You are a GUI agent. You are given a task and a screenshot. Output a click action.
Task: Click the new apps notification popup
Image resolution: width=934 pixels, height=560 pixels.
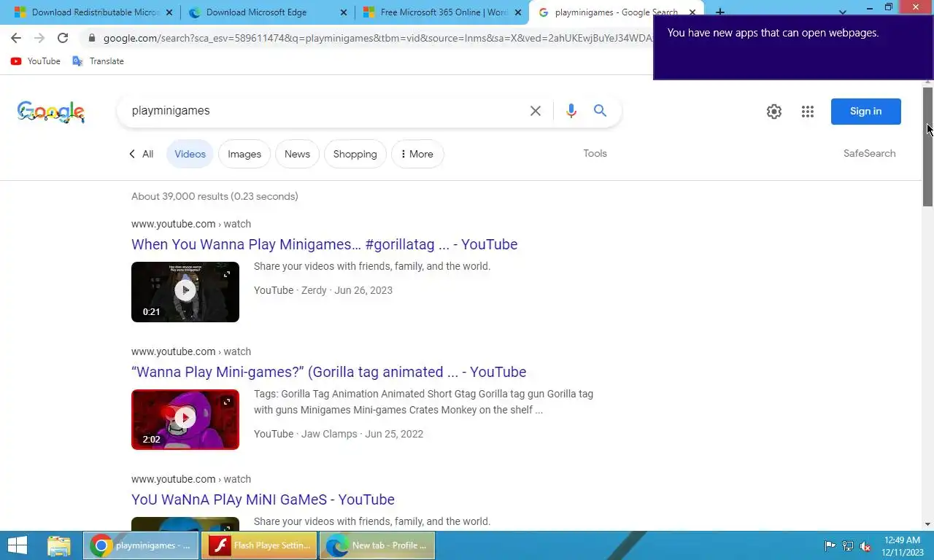[x=793, y=47]
